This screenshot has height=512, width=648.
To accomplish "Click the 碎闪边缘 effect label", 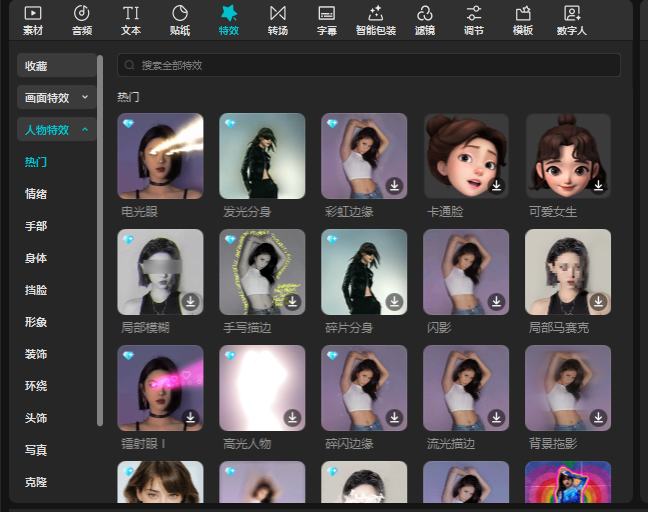I will click(x=349, y=444).
